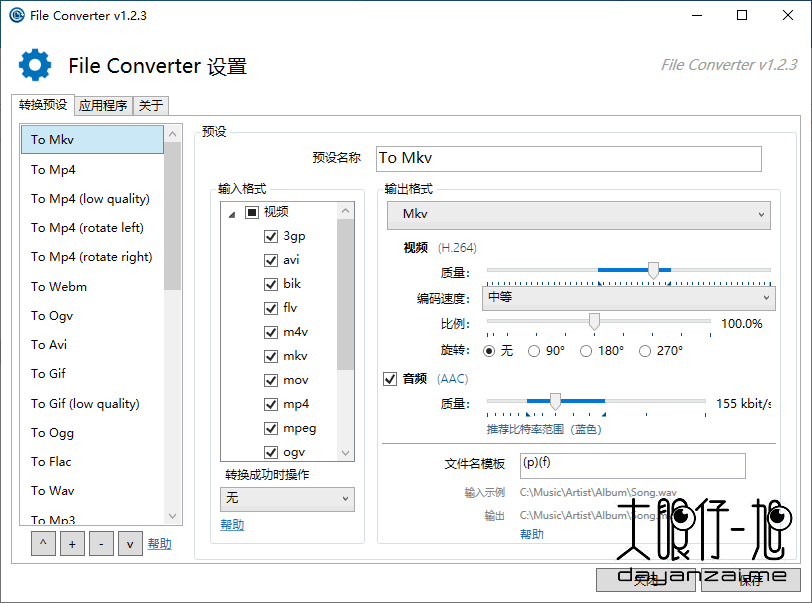Select 180° rotation option
This screenshot has height=603, width=812.
coord(586,351)
